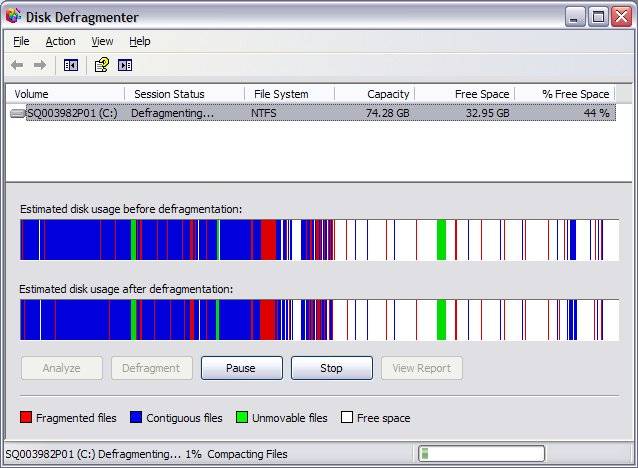638x468 pixels.
Task: Click the red Fragmented files legend swatch
Action: (x=26, y=418)
